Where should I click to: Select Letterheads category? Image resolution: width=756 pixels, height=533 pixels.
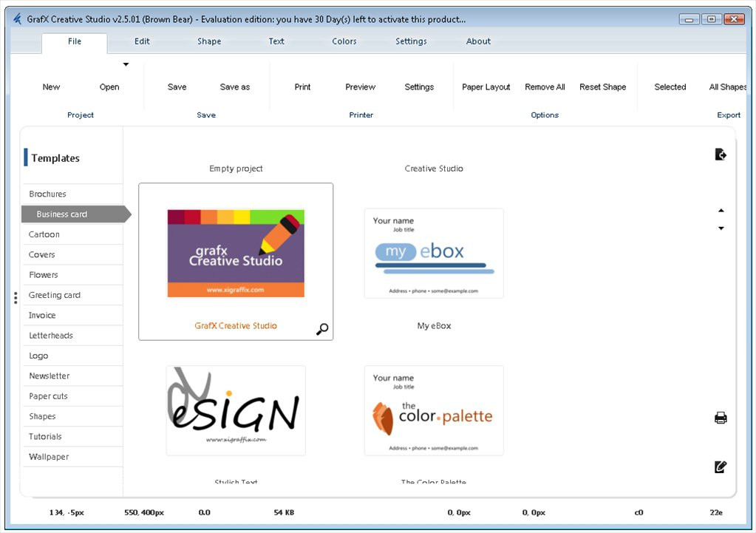pyautogui.click(x=72, y=336)
